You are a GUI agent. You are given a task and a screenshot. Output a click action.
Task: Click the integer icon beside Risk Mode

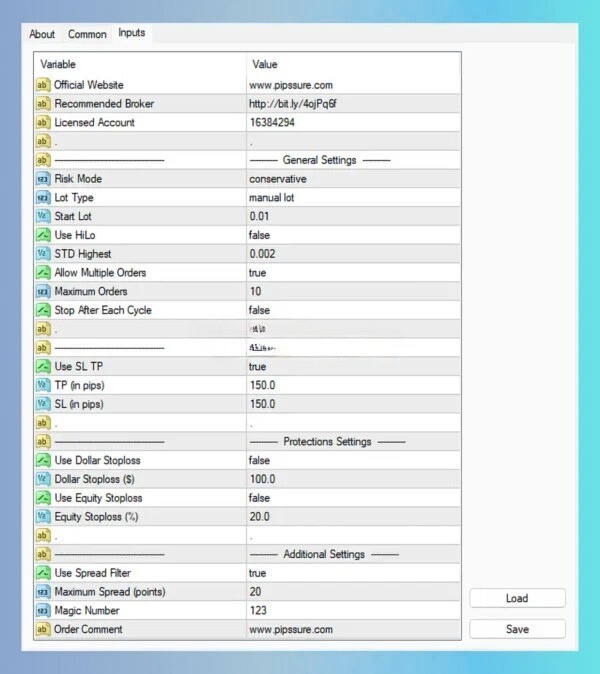pos(43,179)
